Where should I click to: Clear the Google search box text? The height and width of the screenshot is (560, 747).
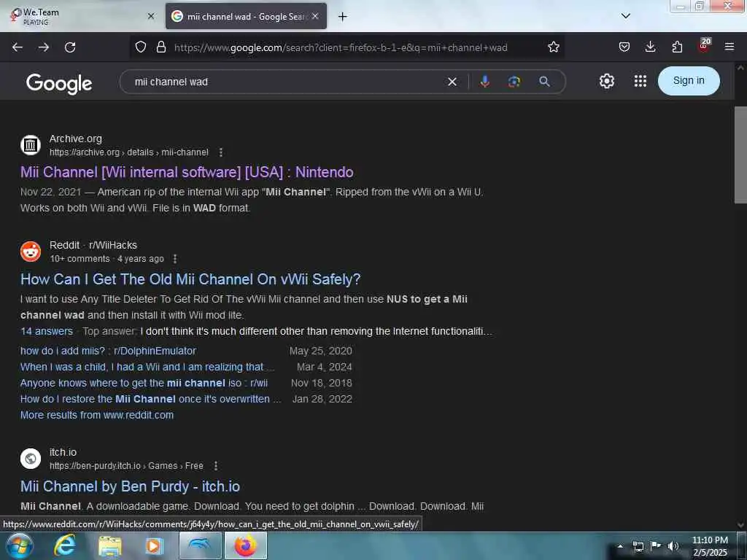452,82
